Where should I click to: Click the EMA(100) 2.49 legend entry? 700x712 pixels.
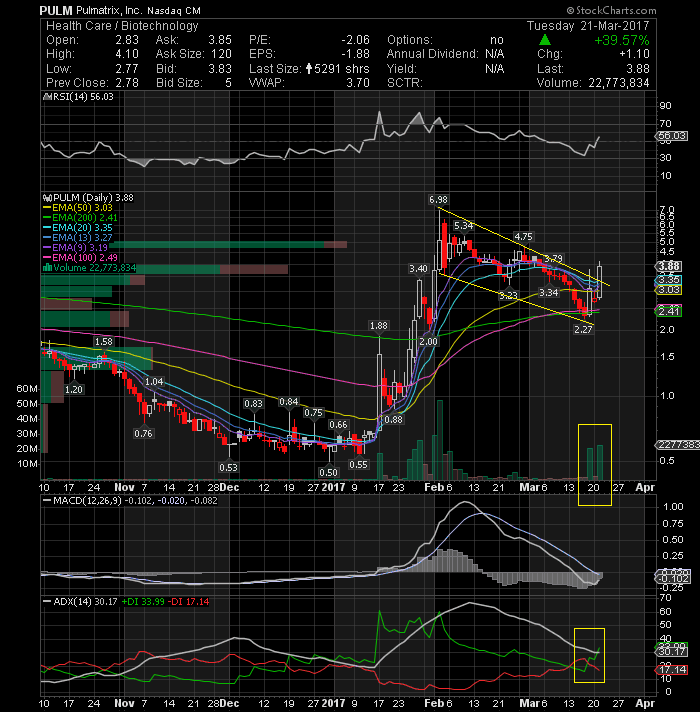[x=80, y=257]
